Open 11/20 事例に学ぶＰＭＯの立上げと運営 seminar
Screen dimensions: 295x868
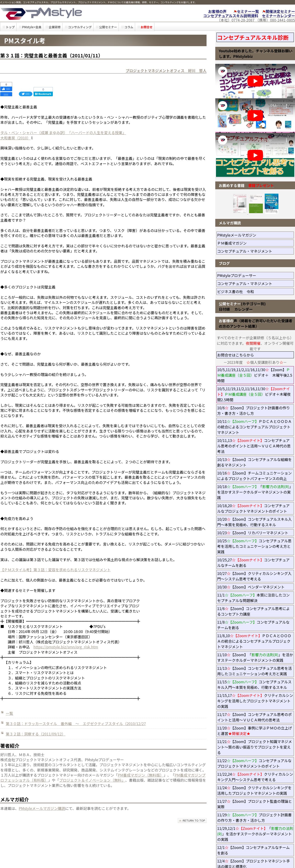255,731
